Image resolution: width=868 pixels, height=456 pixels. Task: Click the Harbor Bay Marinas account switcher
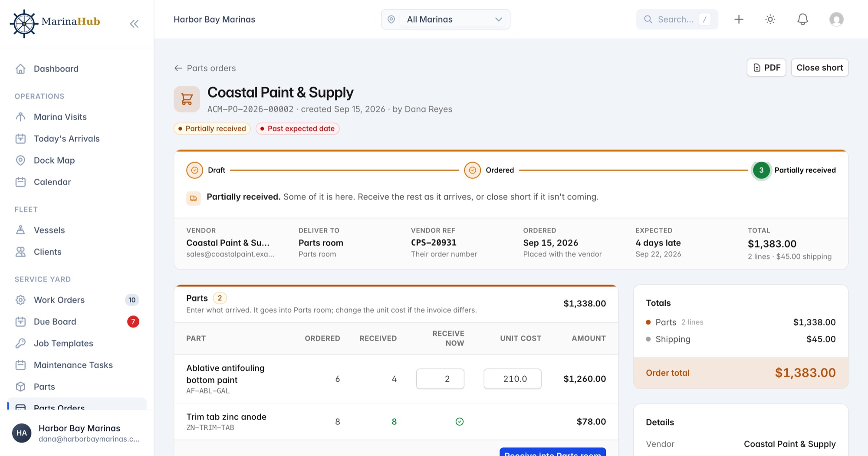point(77,433)
